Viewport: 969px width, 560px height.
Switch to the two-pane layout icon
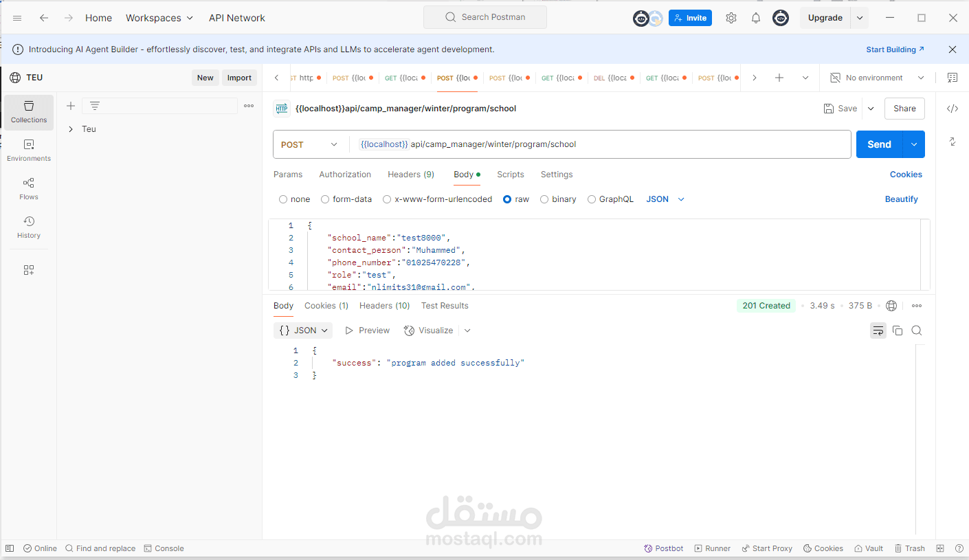pos(940,548)
